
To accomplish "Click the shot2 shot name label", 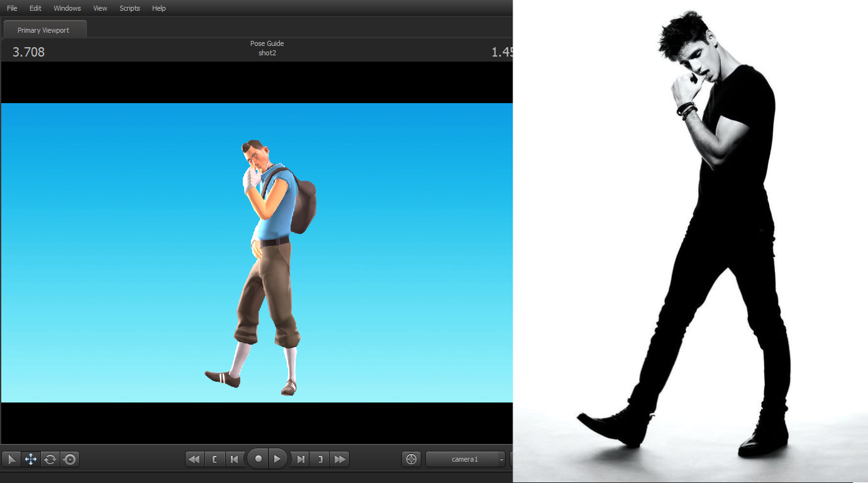I will pos(267,53).
